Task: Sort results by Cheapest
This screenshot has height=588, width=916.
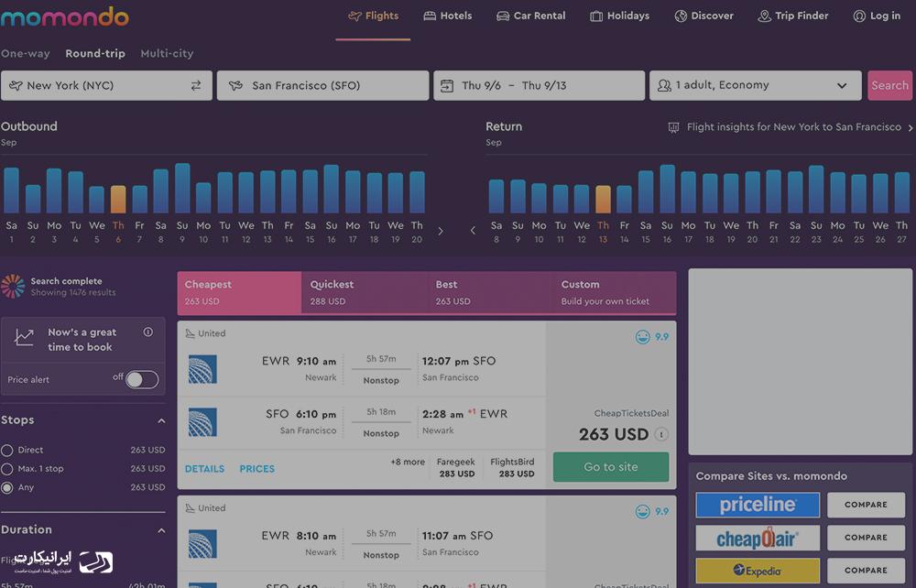Action: (239, 292)
